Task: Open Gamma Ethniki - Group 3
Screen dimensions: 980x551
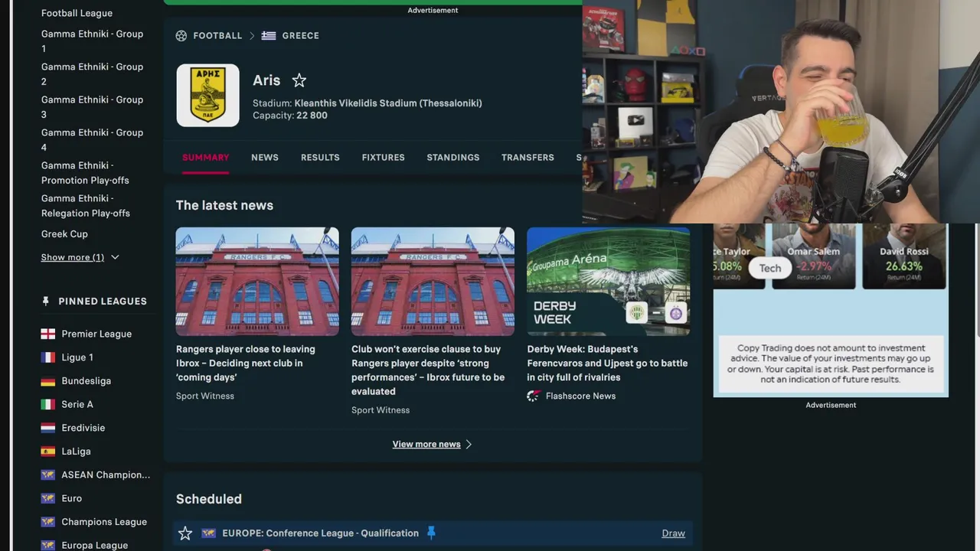Action: pyautogui.click(x=92, y=107)
